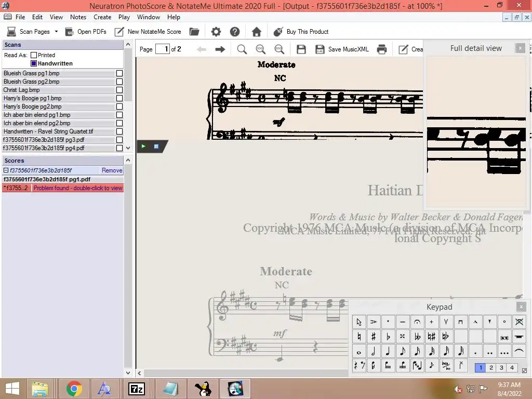
Task: Click Buy This Product
Action: point(301,32)
